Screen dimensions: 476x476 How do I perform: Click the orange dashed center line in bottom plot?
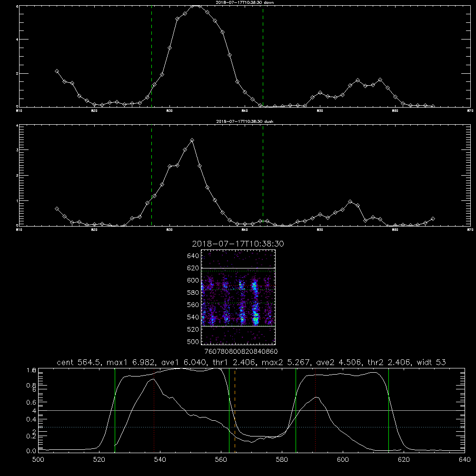(235, 410)
